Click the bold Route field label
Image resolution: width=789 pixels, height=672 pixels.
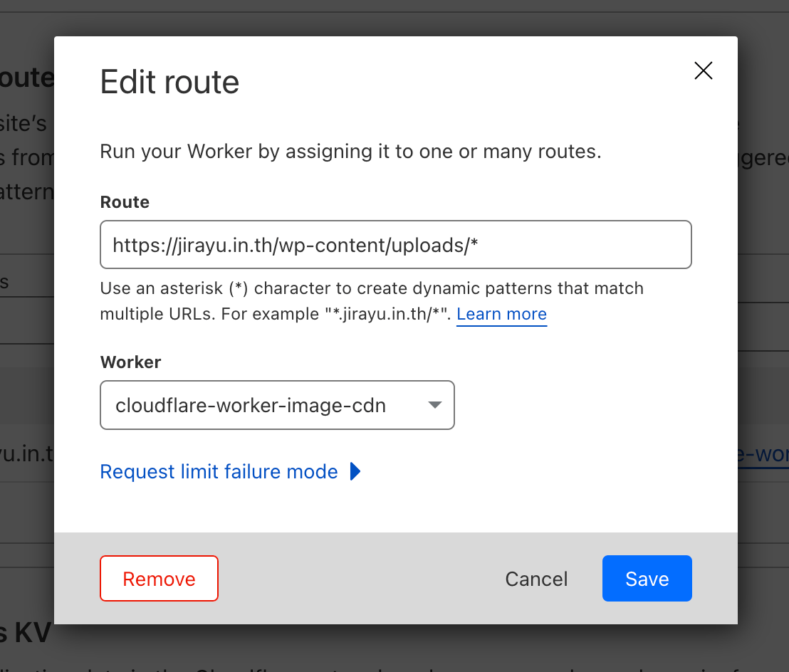[125, 202]
